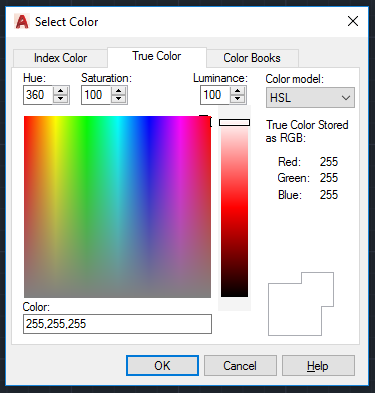Click the luminance slider handle
Screen dimensions: 375x393
[234, 123]
